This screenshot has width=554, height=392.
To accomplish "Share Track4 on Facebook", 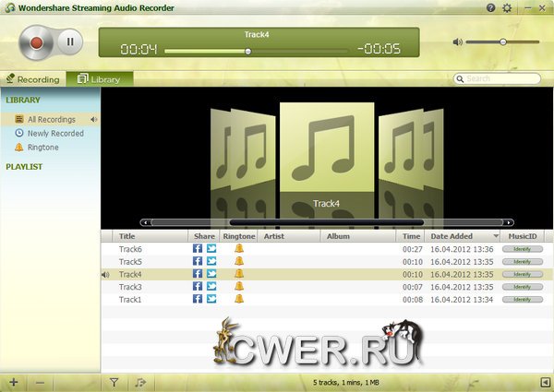I will 198,274.
